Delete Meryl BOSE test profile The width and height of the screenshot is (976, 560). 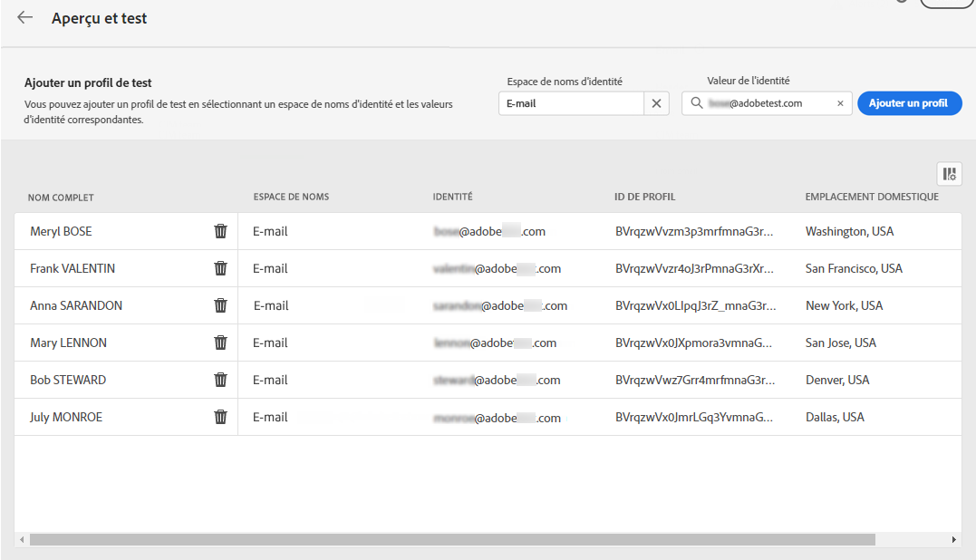point(220,231)
